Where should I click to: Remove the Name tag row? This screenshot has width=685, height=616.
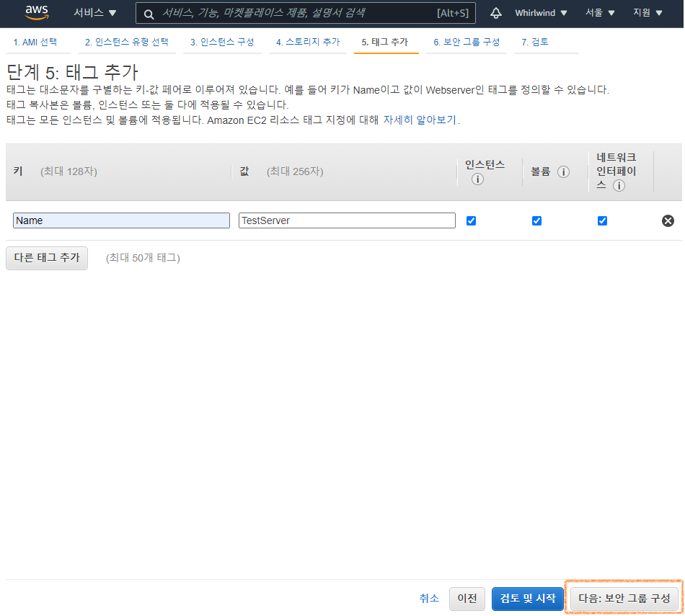pyautogui.click(x=668, y=221)
